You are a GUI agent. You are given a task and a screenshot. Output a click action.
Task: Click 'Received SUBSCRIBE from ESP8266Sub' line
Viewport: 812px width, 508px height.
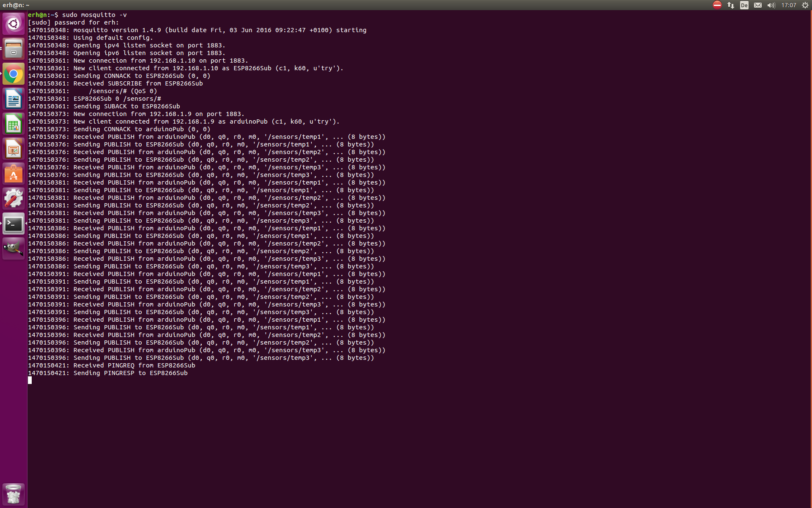115,83
